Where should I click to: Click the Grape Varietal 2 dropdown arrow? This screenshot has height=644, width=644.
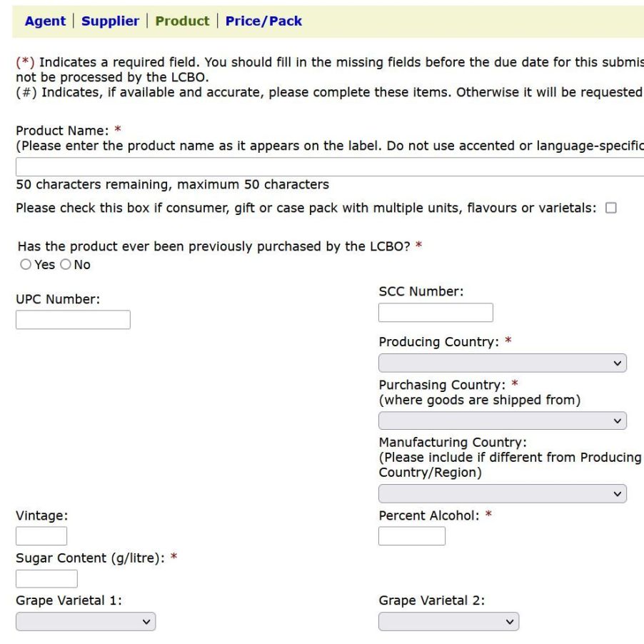pyautogui.click(x=510, y=622)
